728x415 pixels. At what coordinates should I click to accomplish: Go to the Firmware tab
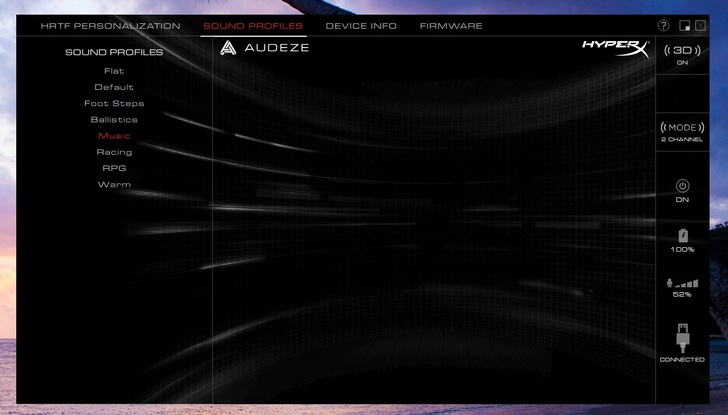tap(451, 26)
